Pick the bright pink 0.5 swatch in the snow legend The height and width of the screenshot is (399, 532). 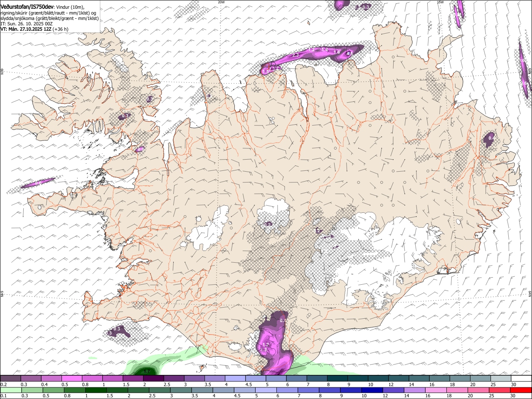72,379
